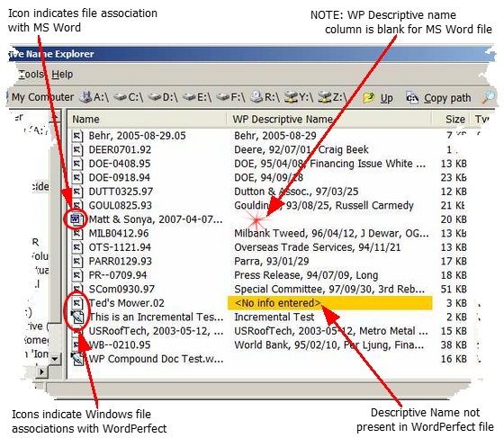Select file PARR0129.93
The height and width of the screenshot is (438, 504).
coord(121,262)
